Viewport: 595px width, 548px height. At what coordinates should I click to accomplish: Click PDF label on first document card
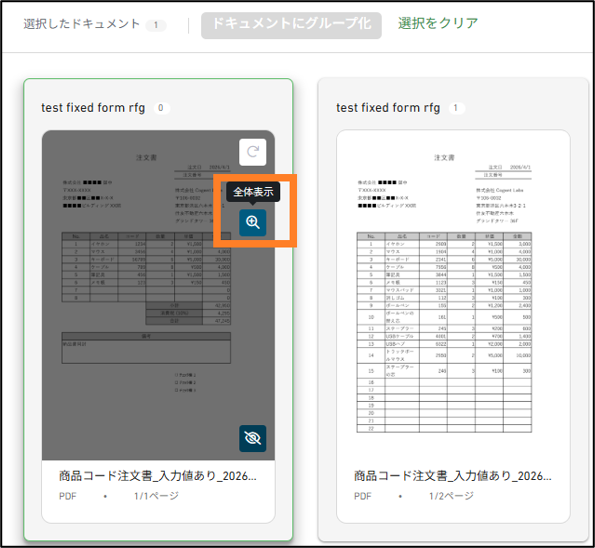point(68,496)
